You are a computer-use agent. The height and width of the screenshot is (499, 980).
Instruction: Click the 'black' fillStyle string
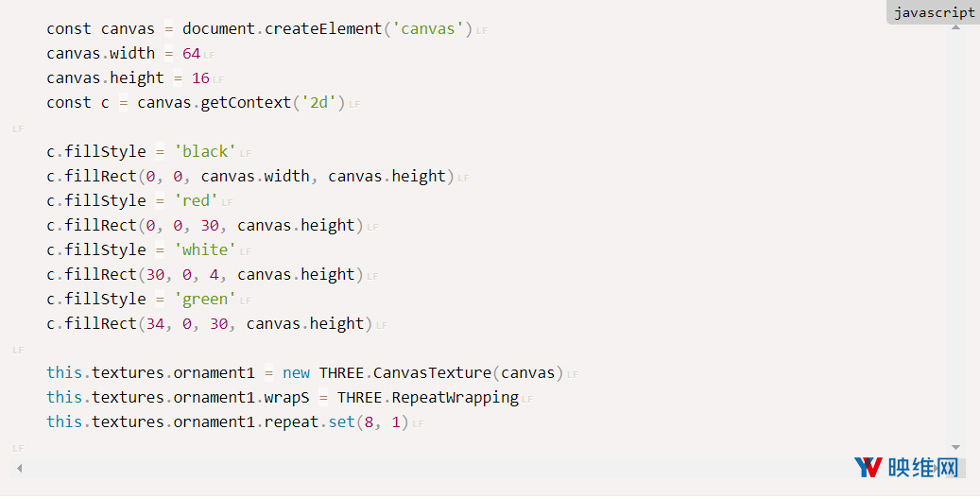[205, 152]
